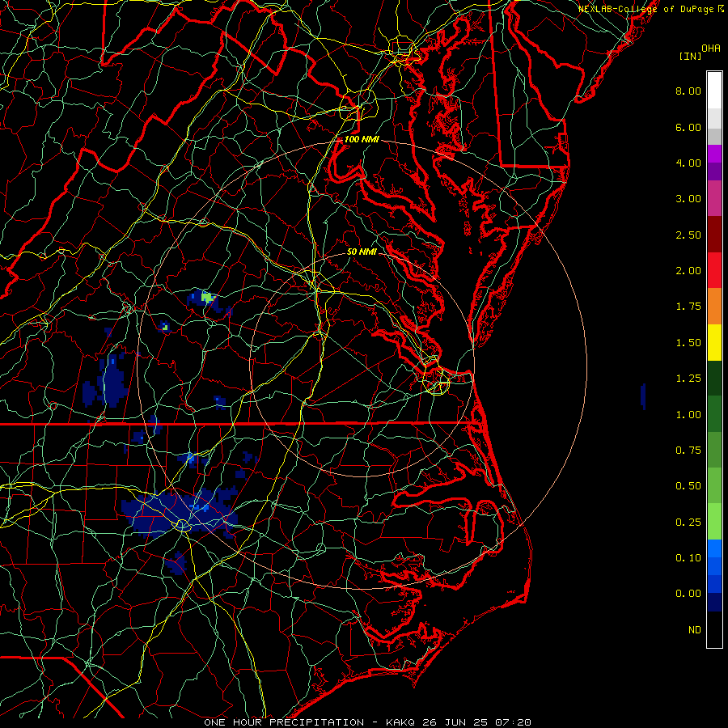Image resolution: width=728 pixels, height=728 pixels.
Task: Click the 3.00 scale label
Action: [x=688, y=199]
